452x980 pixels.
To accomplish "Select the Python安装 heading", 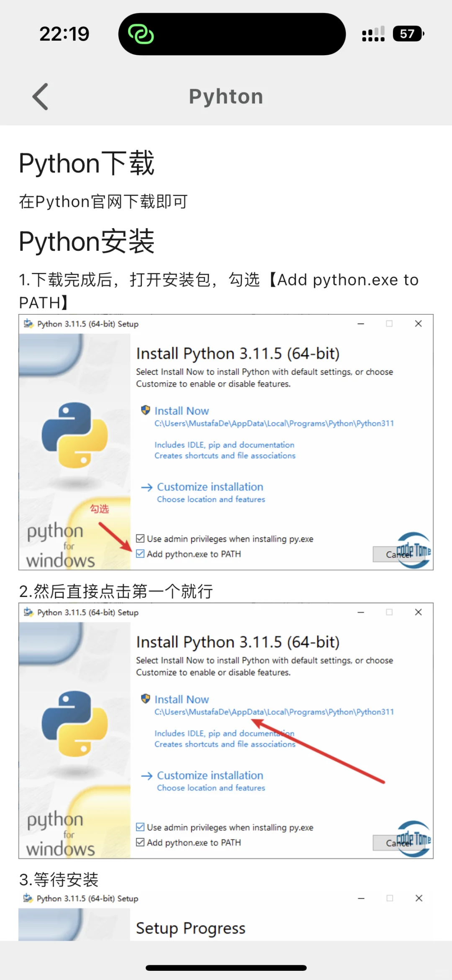I will point(87,242).
